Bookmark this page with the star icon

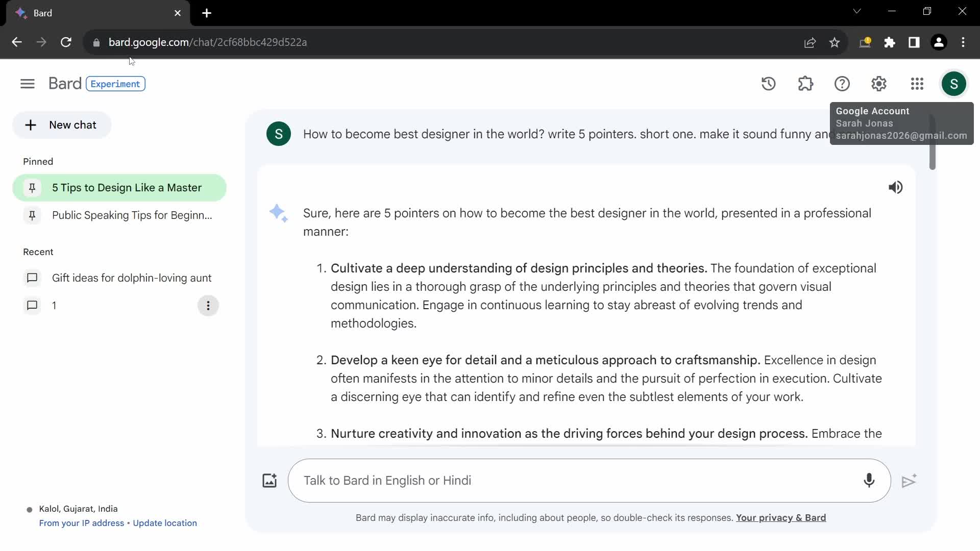(835, 42)
